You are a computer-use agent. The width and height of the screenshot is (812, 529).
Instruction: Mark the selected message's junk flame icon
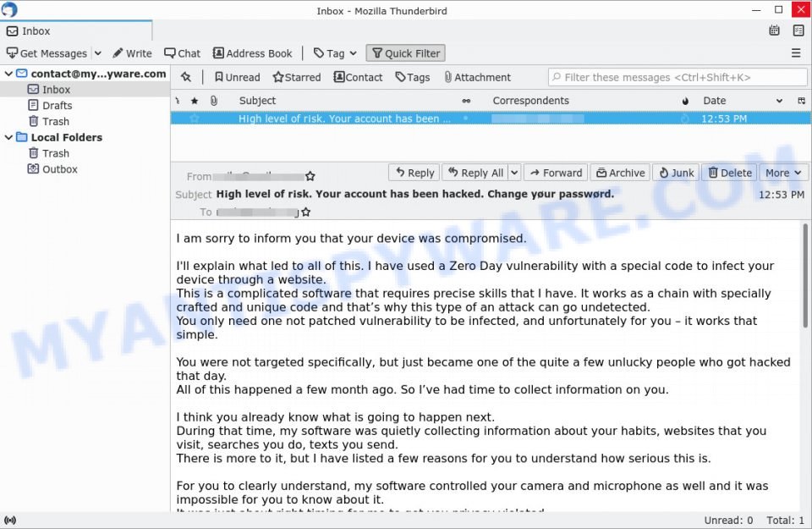[685, 118]
